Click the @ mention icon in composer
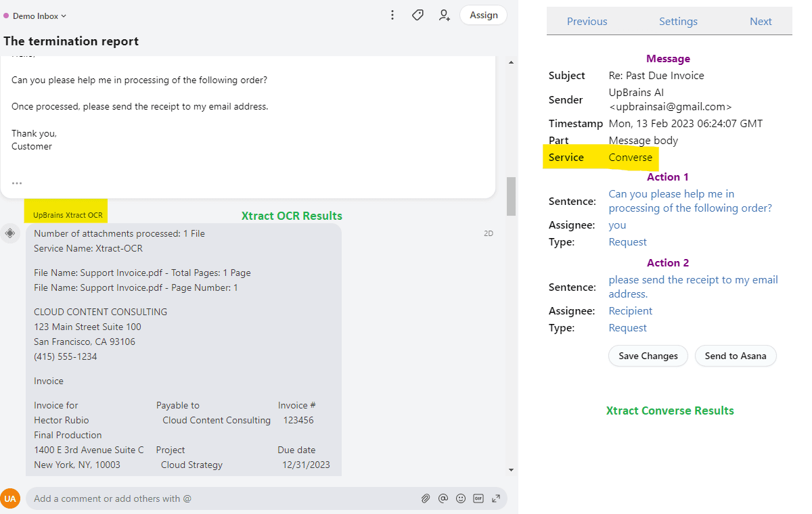Viewport: 812px width, 514px height. [443, 498]
